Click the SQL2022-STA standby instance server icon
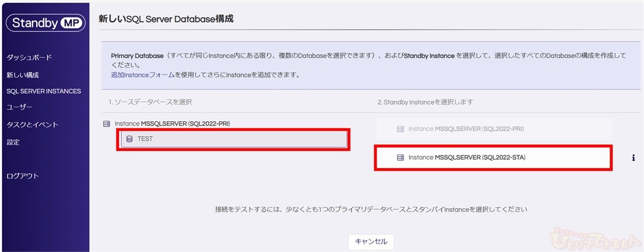This screenshot has height=252, width=644. pyautogui.click(x=400, y=158)
